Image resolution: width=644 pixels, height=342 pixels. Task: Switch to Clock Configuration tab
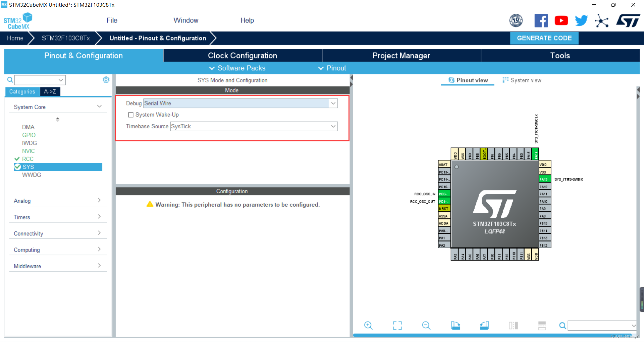[243, 56]
